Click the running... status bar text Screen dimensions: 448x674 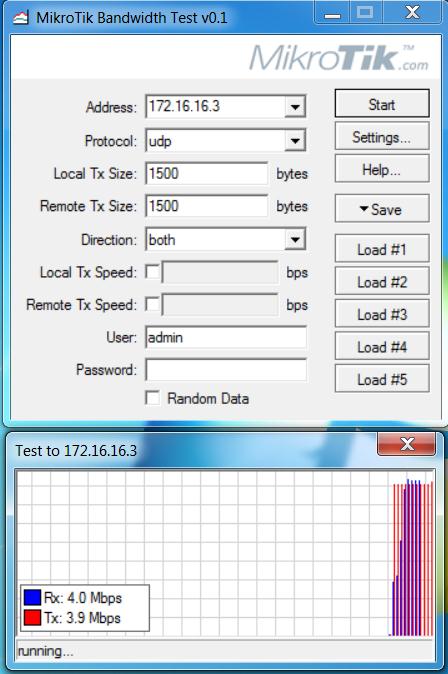click(x=45, y=651)
